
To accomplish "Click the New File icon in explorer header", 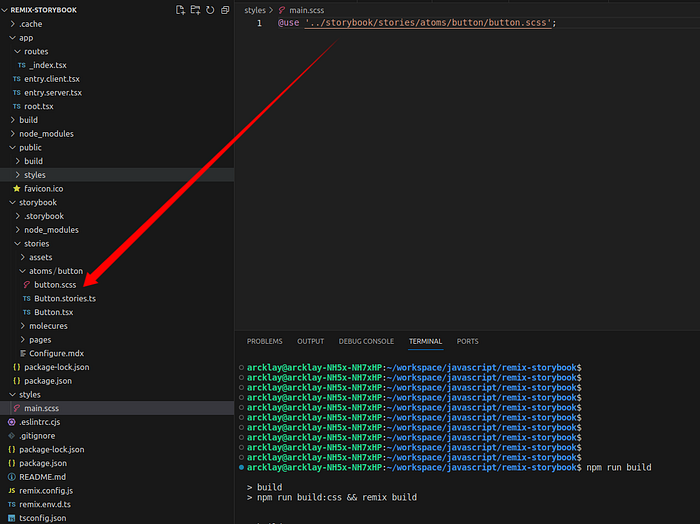I will pyautogui.click(x=180, y=10).
